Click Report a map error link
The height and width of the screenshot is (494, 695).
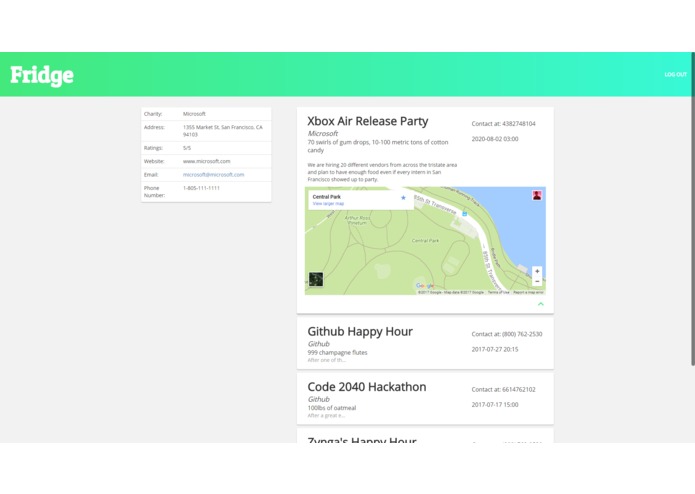pos(528,292)
